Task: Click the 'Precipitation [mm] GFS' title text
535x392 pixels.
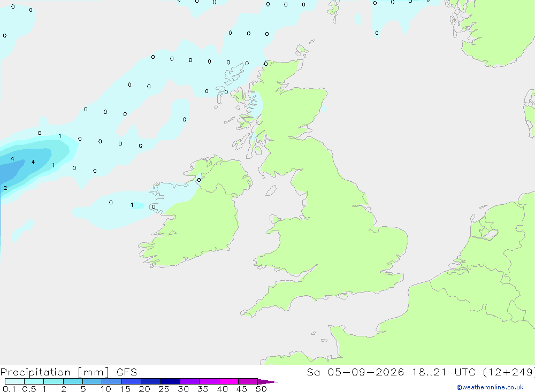Action: (68, 372)
